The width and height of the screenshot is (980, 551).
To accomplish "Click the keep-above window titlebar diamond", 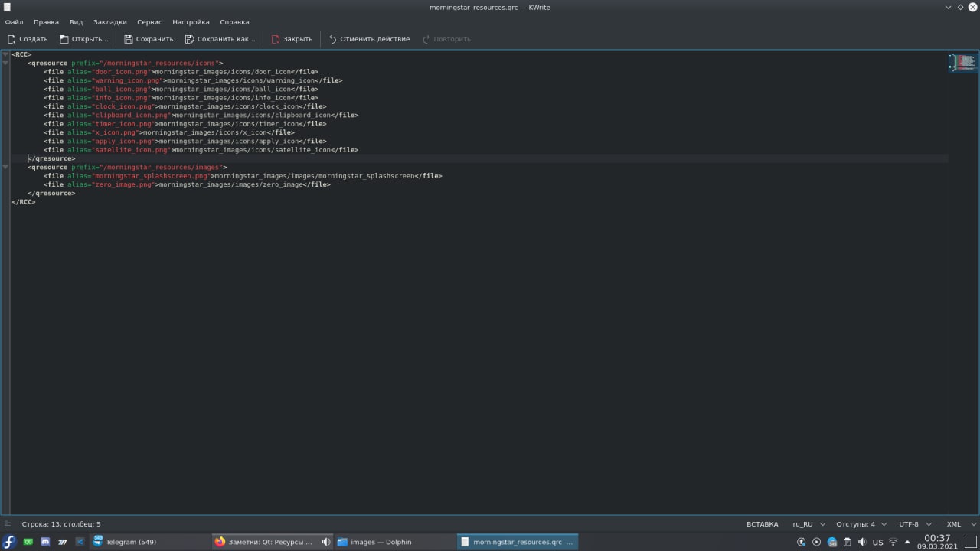I will pos(960,7).
